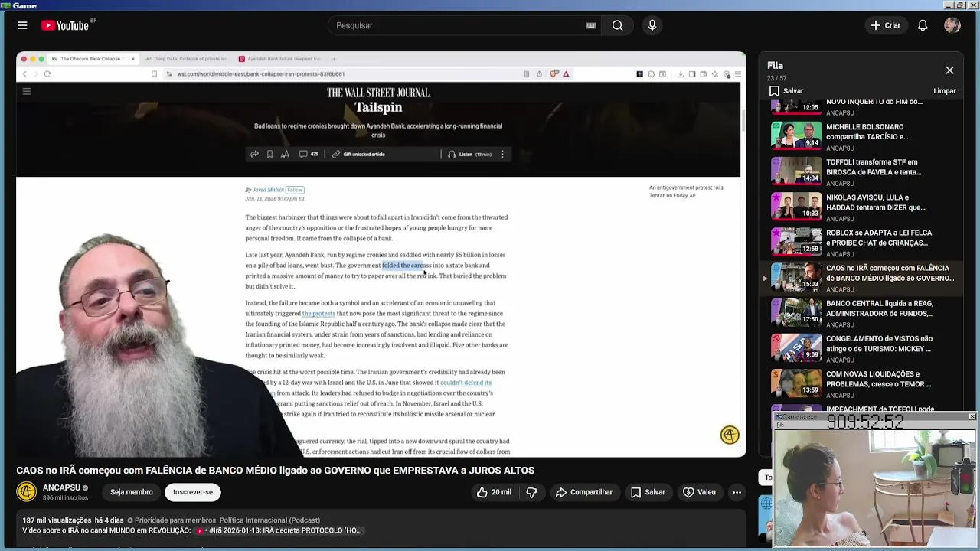980x551 pixels.
Task: Open the on-screen keyboard in search box
Action: [x=591, y=25]
